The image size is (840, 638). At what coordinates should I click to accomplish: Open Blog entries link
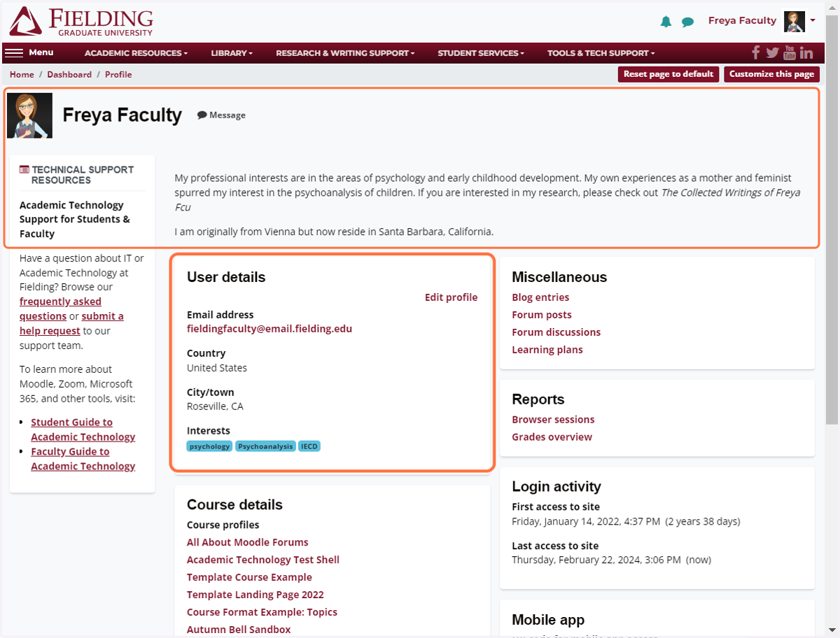540,297
